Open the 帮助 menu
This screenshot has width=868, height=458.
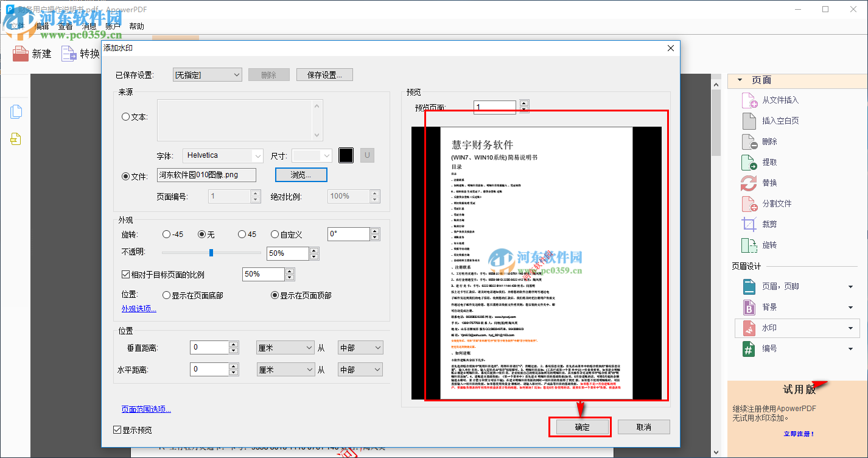pos(135,26)
